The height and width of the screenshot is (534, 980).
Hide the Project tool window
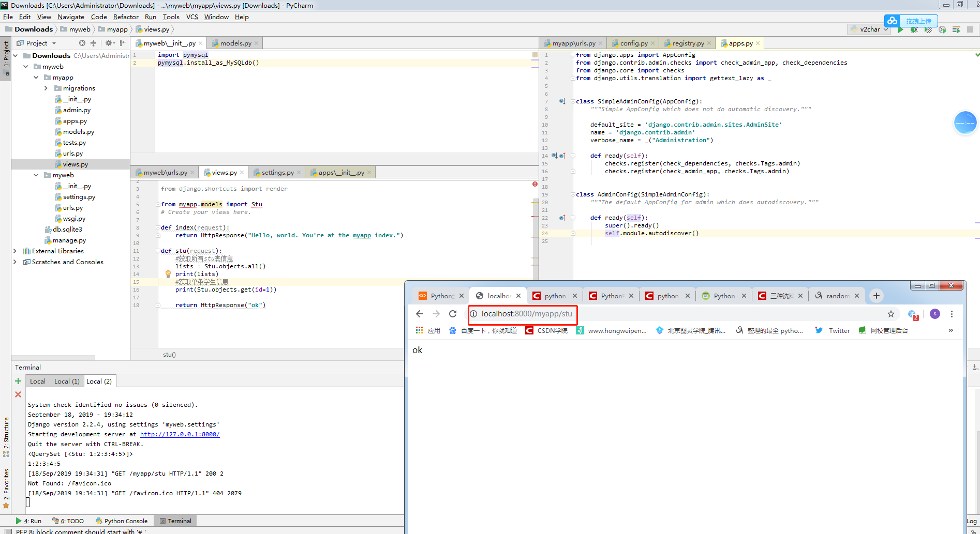[123, 43]
